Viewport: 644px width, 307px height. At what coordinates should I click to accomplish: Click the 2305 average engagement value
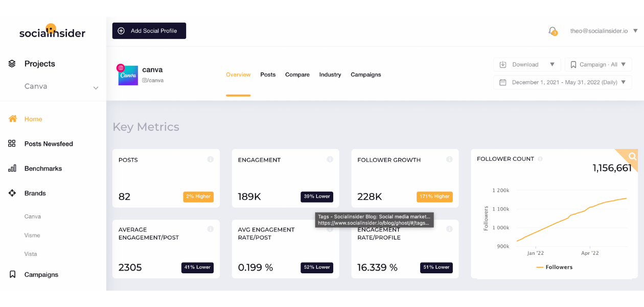click(130, 267)
